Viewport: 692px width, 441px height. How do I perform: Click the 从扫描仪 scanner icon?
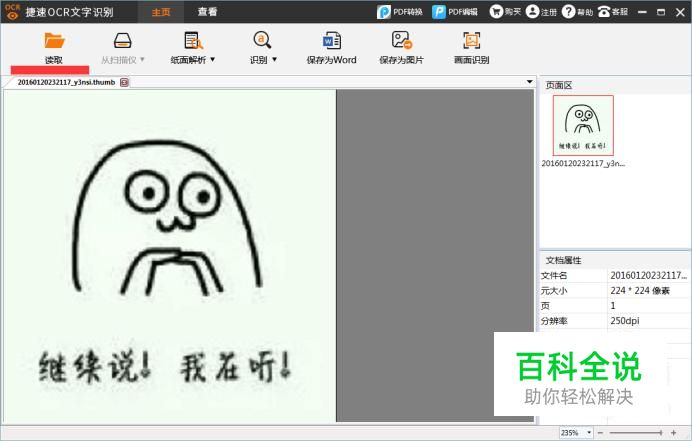pos(122,41)
